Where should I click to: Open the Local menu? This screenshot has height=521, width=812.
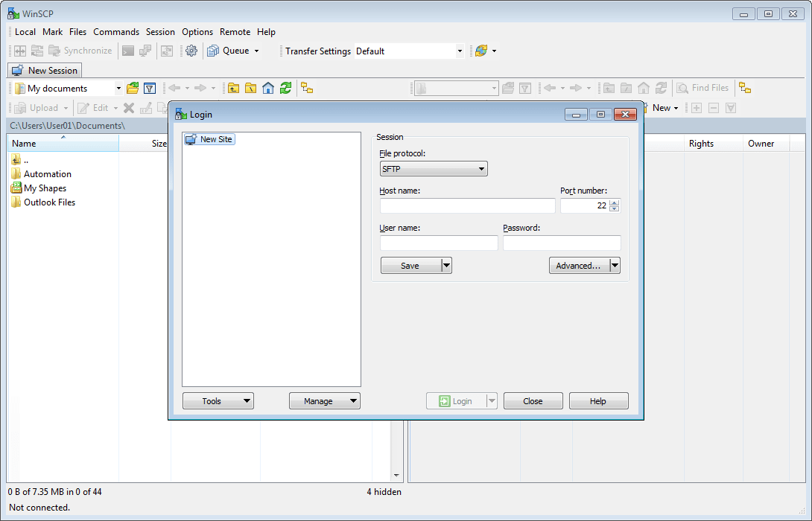coord(25,32)
